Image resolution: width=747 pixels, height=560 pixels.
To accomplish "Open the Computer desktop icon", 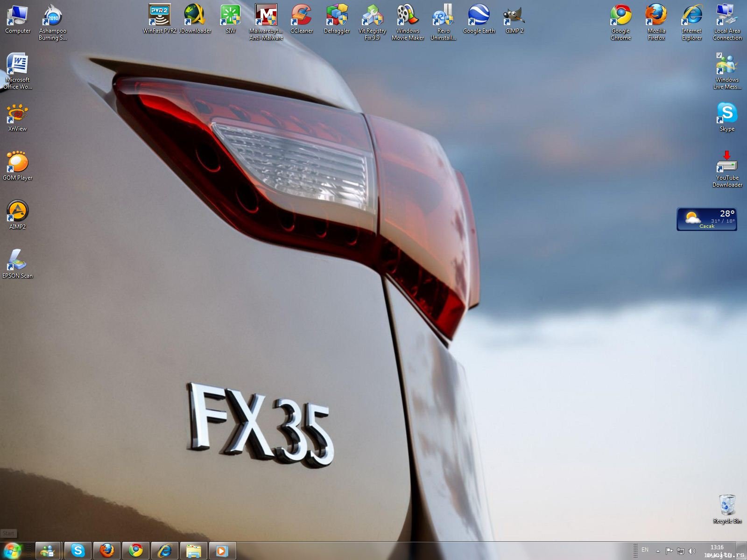I will click(18, 19).
